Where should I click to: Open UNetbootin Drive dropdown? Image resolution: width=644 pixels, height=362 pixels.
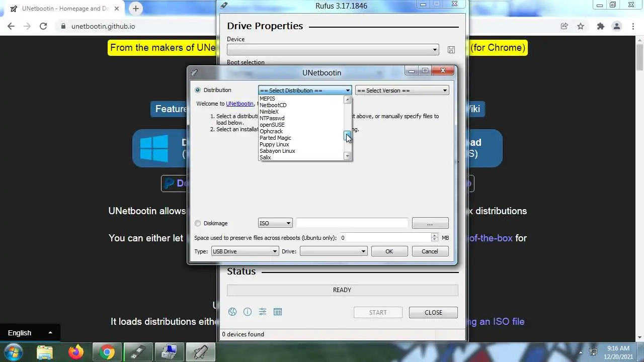334,251
